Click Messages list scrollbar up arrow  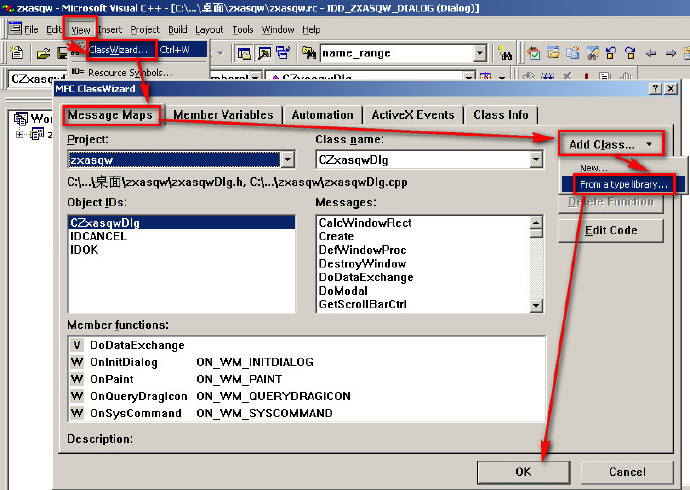coord(536,222)
